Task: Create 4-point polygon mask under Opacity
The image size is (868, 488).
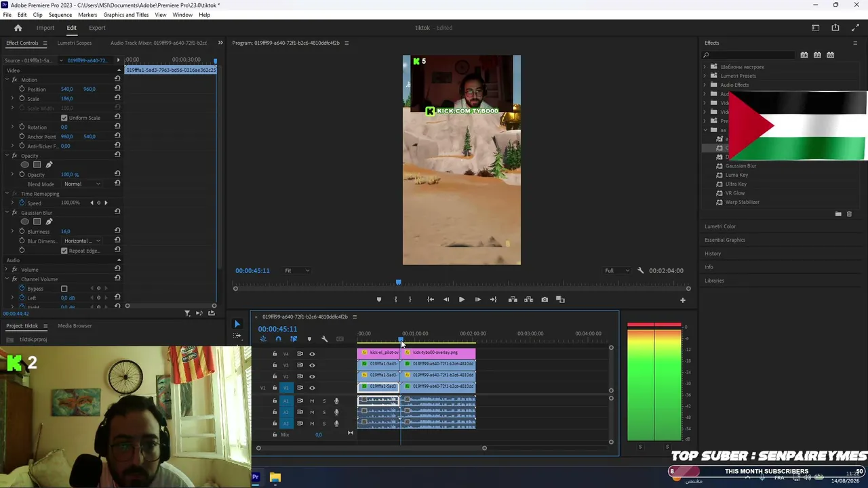Action: (x=37, y=165)
